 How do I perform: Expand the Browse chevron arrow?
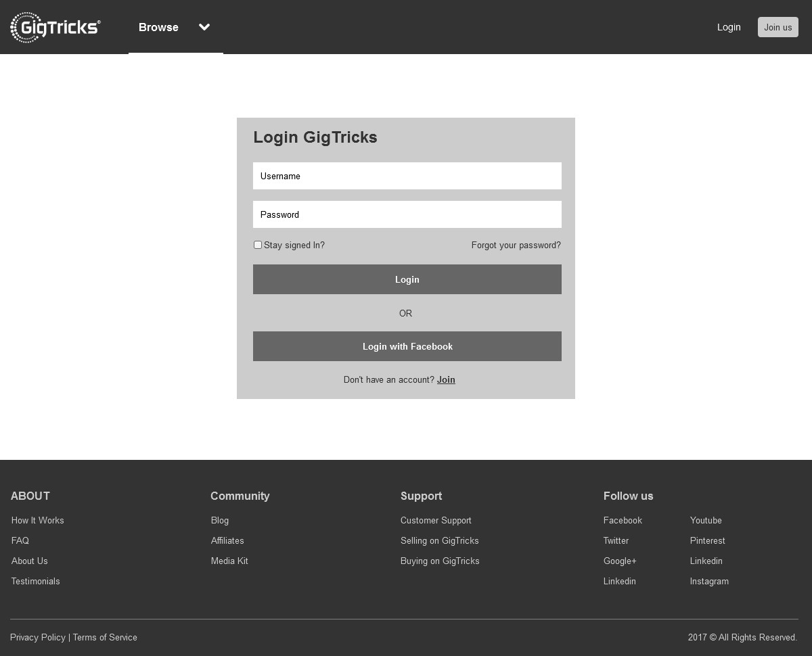tap(204, 27)
